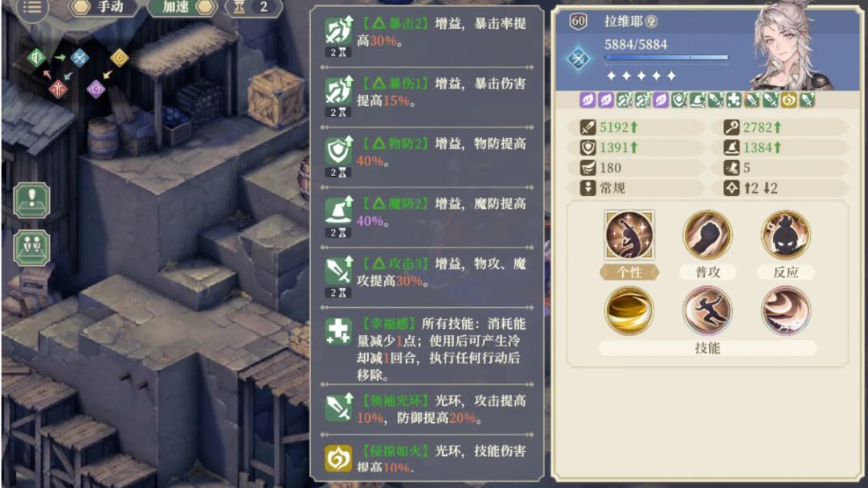Click the running figure skill icon

(x=707, y=311)
